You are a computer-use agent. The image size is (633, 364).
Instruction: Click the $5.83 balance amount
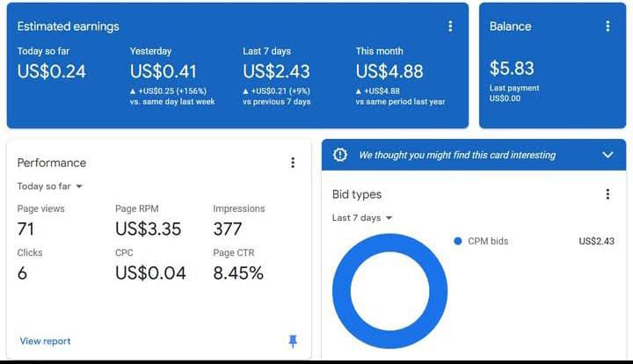[512, 69]
